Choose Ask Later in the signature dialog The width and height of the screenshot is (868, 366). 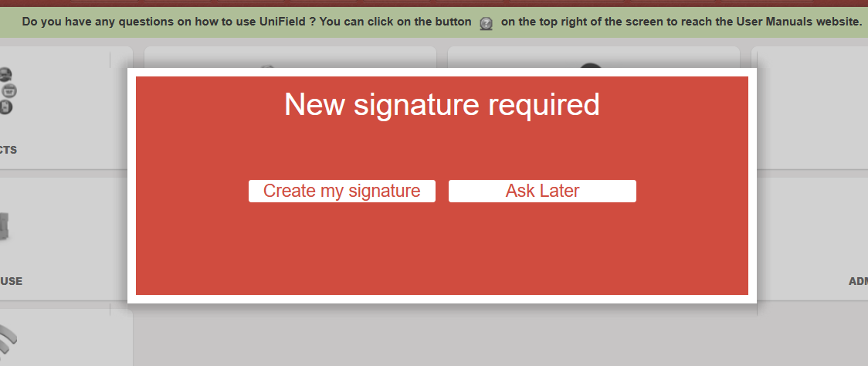542,191
